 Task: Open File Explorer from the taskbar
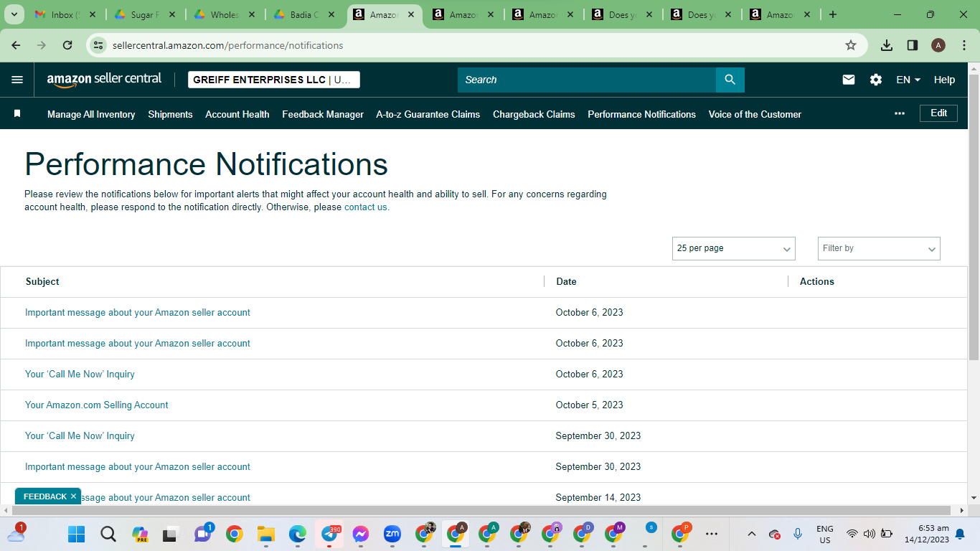pyautogui.click(x=266, y=534)
